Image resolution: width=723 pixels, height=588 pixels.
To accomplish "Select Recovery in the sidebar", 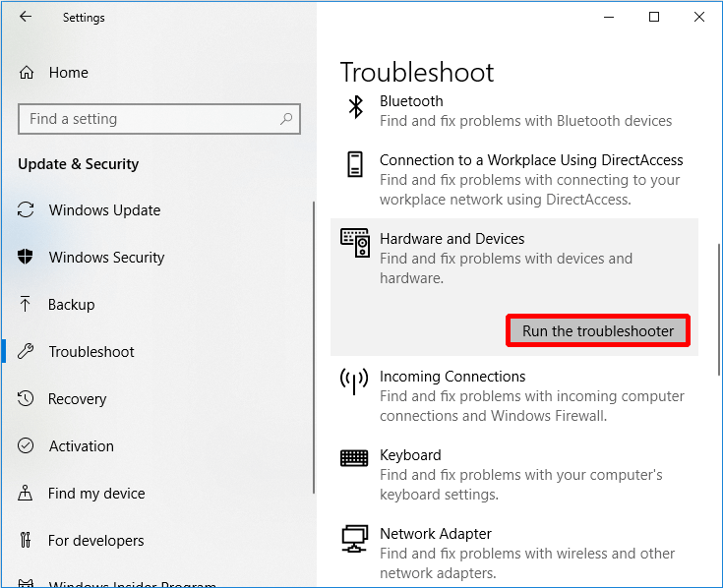I will pyautogui.click(x=77, y=399).
